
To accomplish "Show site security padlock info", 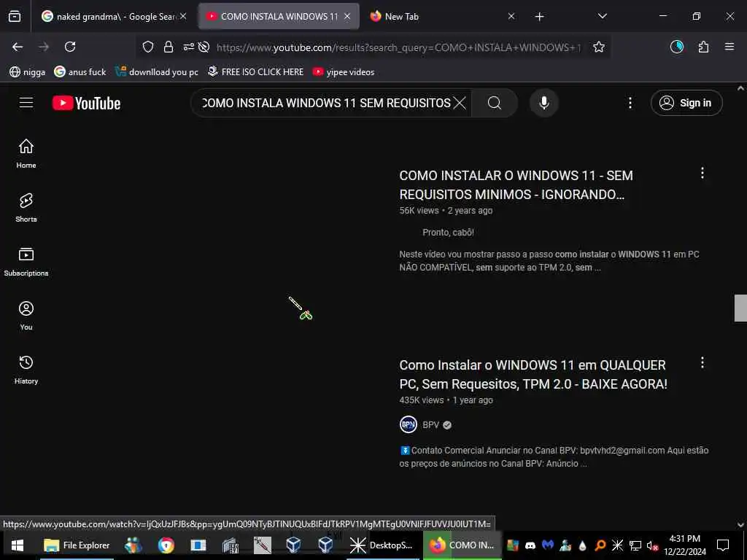I will [169, 47].
